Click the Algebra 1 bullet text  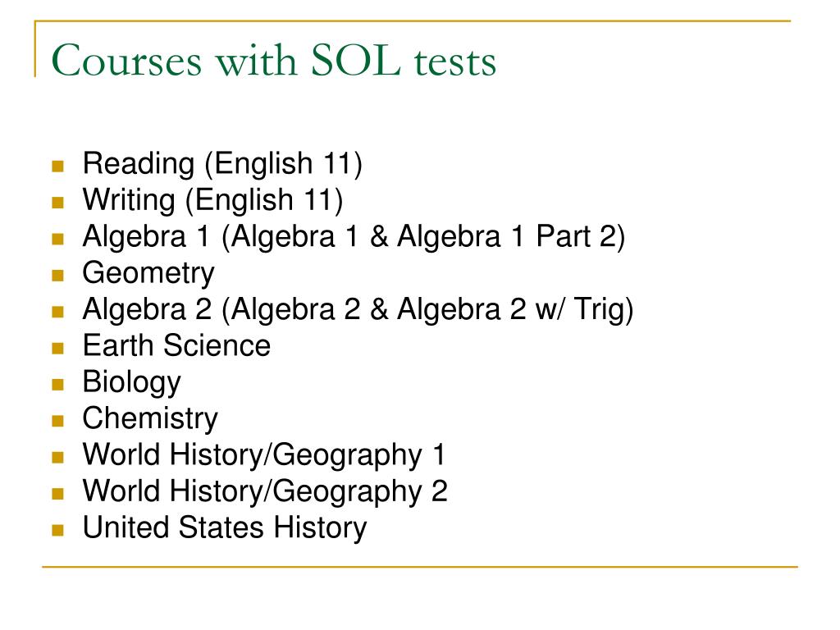(x=354, y=236)
